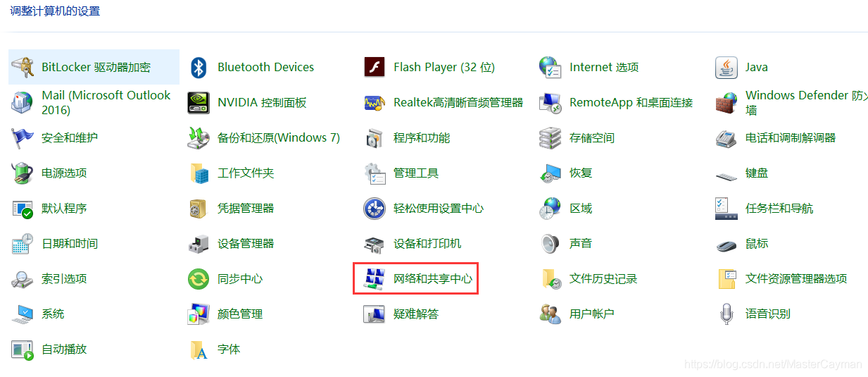
Task: Open the 轻松使用设置中心 icon
Action: tap(375, 209)
